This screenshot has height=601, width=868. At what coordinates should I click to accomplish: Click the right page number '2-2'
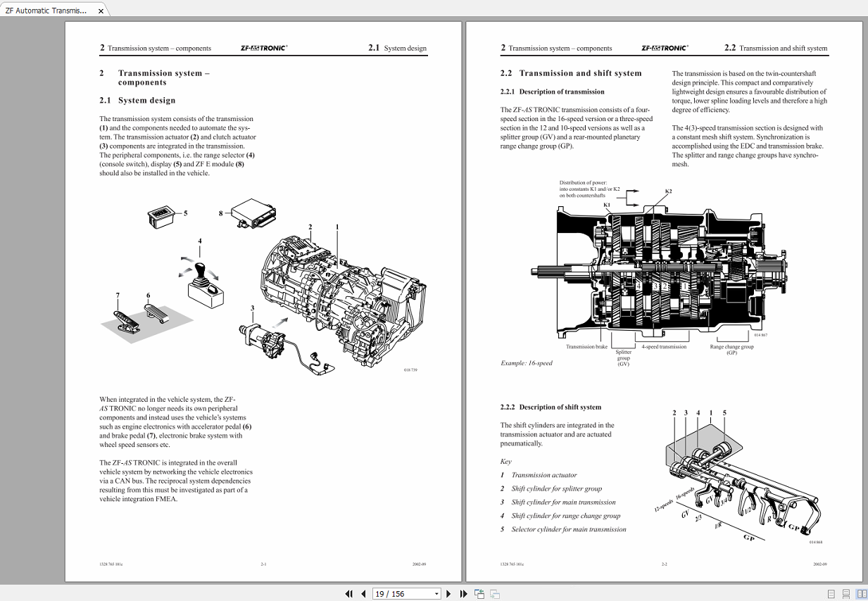[x=664, y=564]
